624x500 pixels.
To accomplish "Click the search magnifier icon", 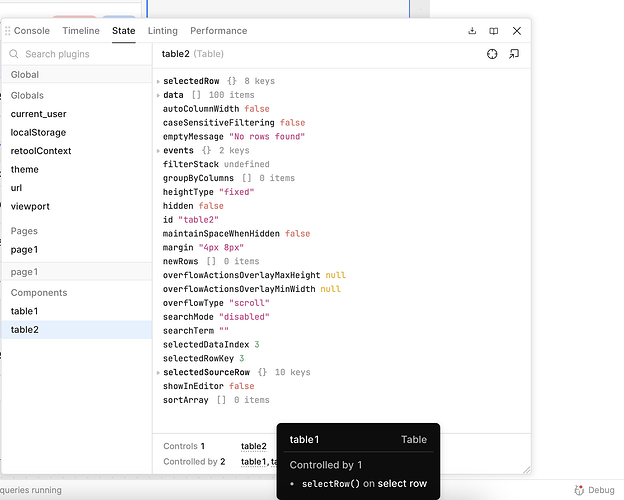I will click(x=14, y=54).
